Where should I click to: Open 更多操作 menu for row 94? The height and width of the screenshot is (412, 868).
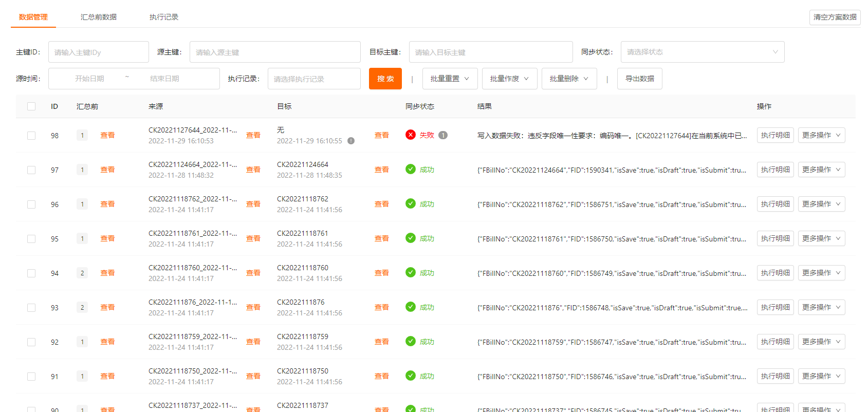821,273
